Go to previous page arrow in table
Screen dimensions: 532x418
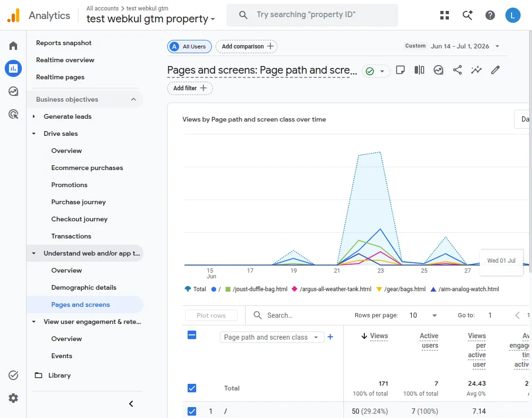pos(517,315)
